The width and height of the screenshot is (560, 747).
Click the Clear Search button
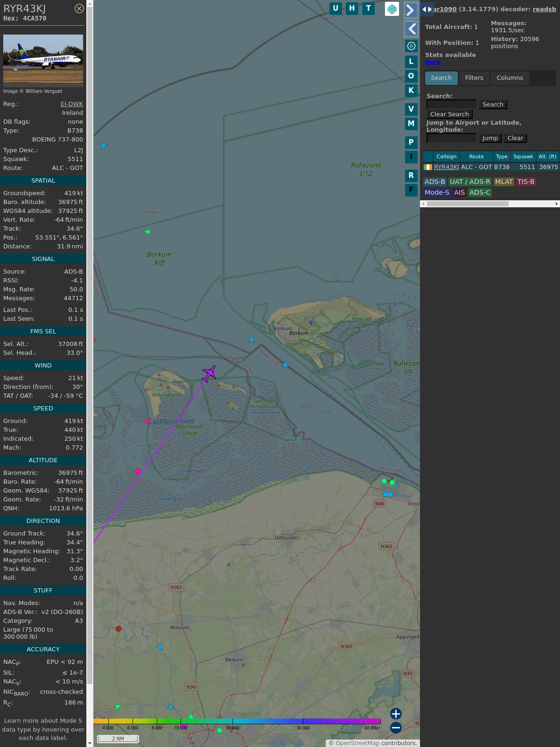449,114
